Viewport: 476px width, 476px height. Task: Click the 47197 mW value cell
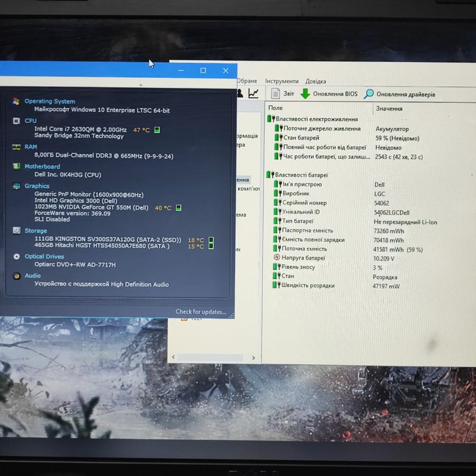point(386,286)
